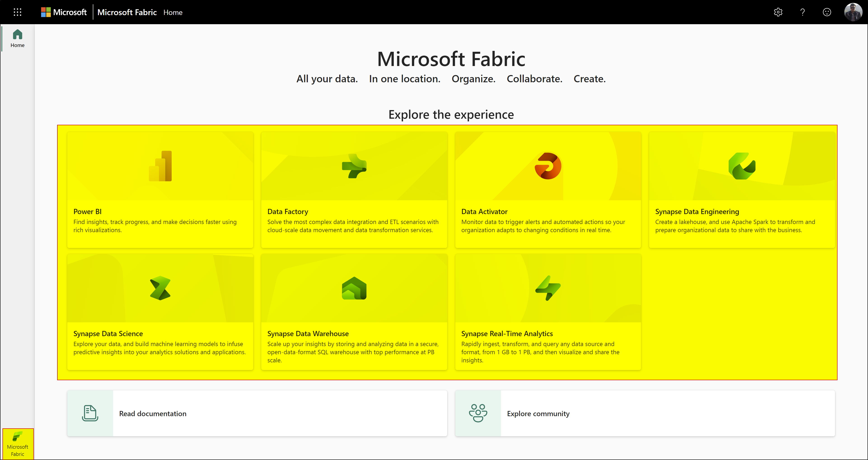Click the Data Activator icon
This screenshot has height=460, width=868.
[x=548, y=166]
